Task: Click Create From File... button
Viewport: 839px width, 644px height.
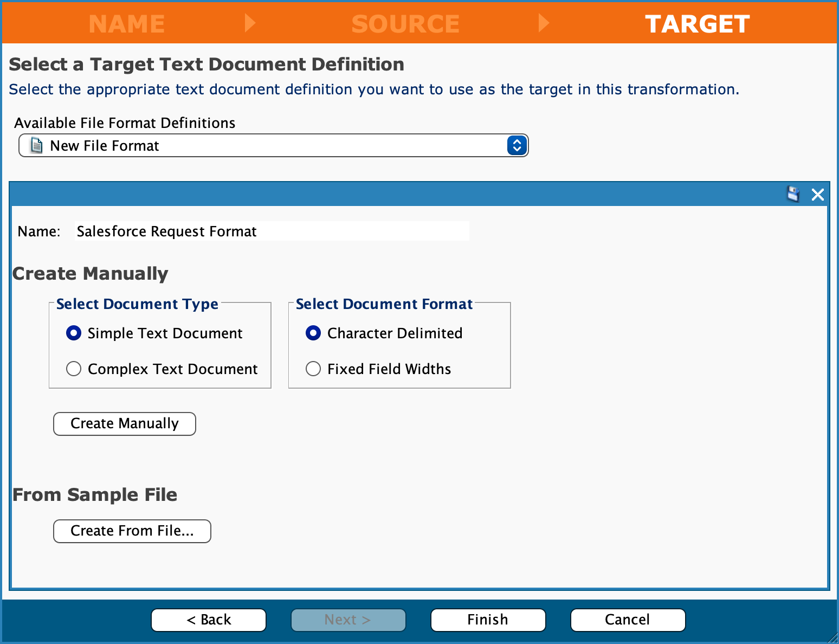Action: pos(132,531)
